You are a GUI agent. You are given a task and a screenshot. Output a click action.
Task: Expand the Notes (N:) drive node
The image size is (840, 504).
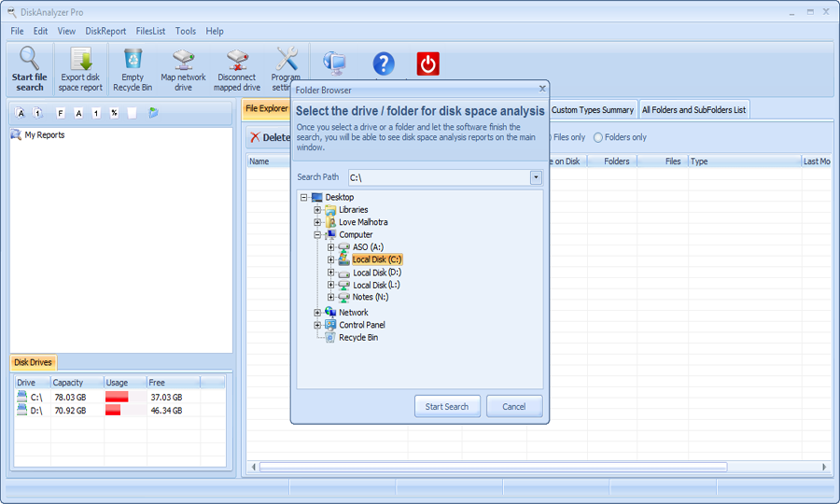point(331,297)
